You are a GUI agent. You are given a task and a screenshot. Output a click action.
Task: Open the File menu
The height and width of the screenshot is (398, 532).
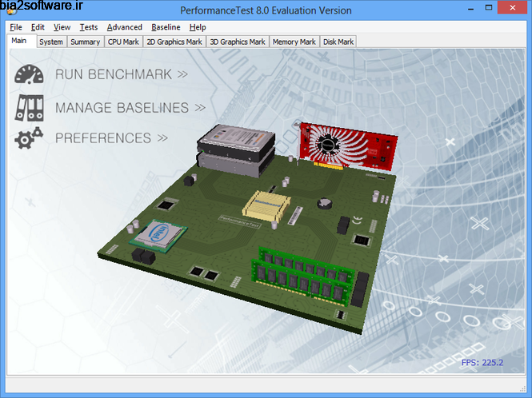tap(16, 27)
